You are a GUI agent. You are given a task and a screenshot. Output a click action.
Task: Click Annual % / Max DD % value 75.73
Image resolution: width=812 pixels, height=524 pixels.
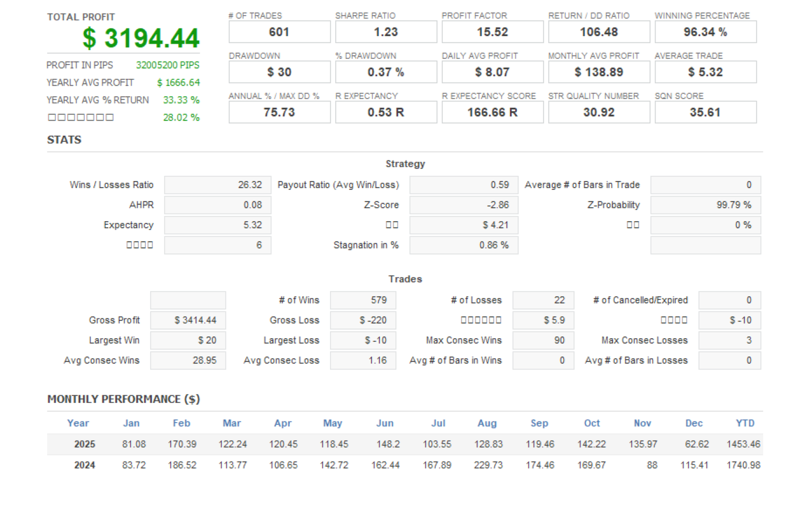tap(279, 112)
